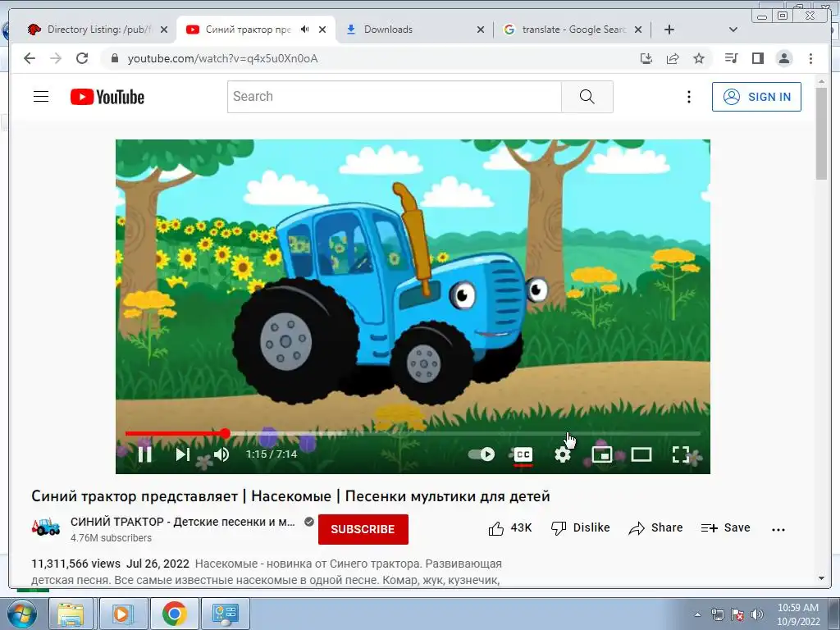
Task: Click the install/download page icon in address bar
Action: 646,58
